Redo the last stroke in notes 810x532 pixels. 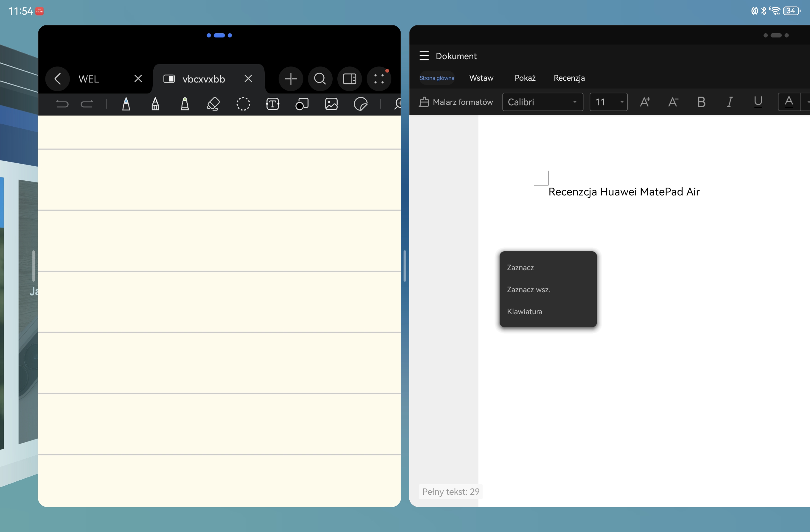[x=87, y=104]
